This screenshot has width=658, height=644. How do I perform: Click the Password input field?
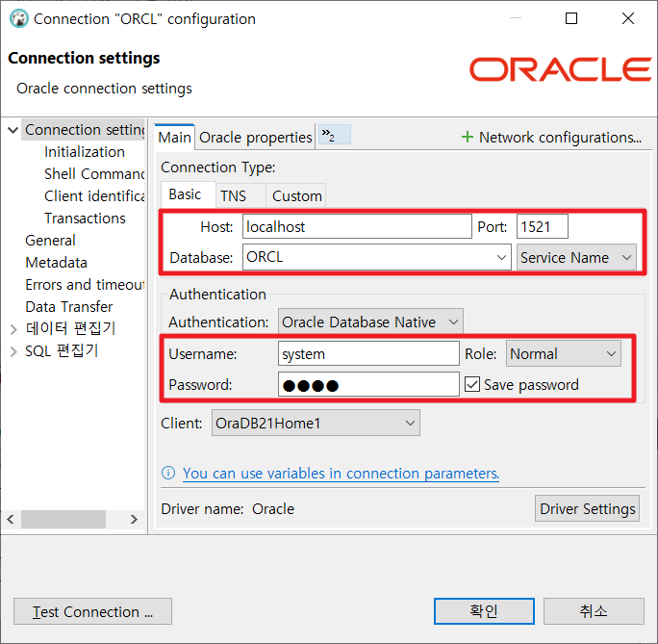point(368,384)
